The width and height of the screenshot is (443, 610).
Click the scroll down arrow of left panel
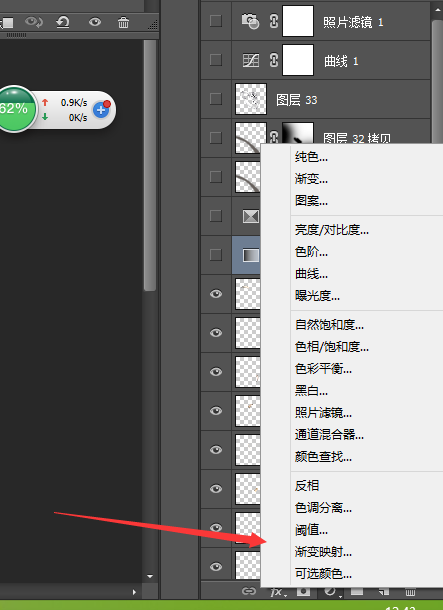[x=150, y=576]
